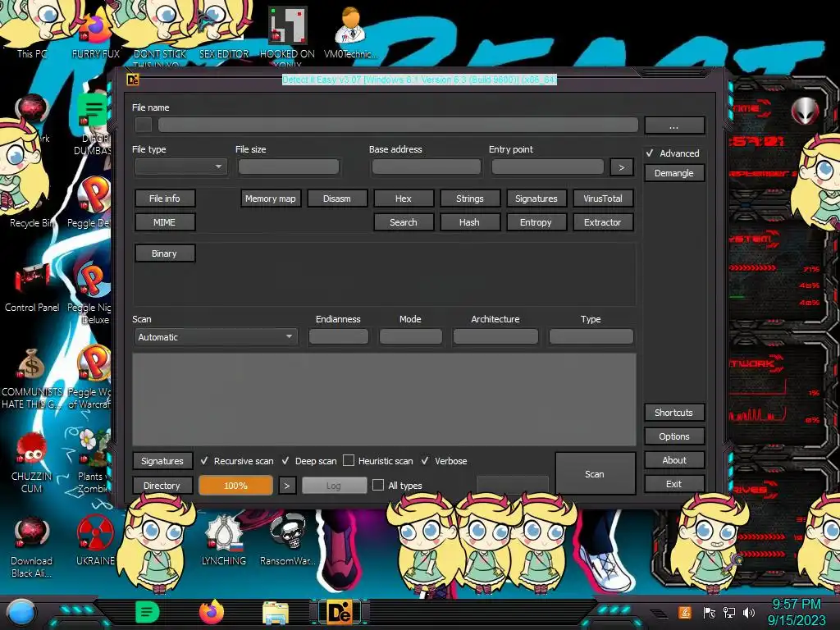Click the volume speaker tray icon
Image resolution: width=840 pixels, height=630 pixels.
749,613
